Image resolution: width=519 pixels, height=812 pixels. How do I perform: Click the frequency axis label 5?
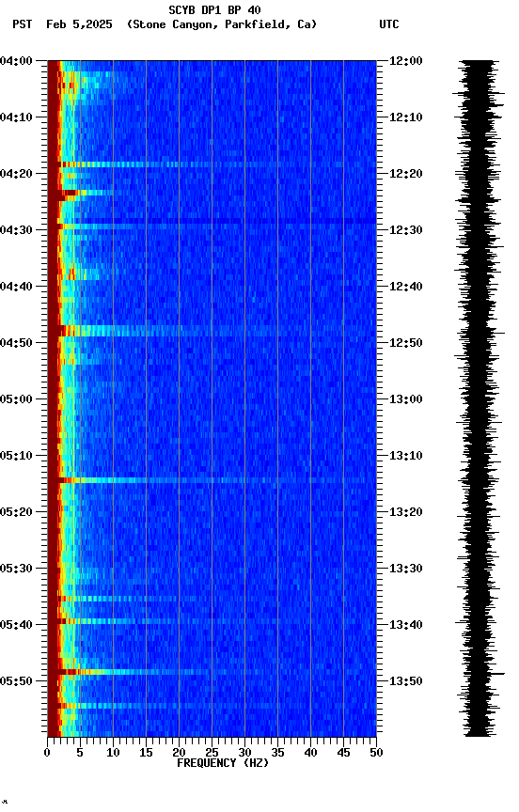point(80,753)
